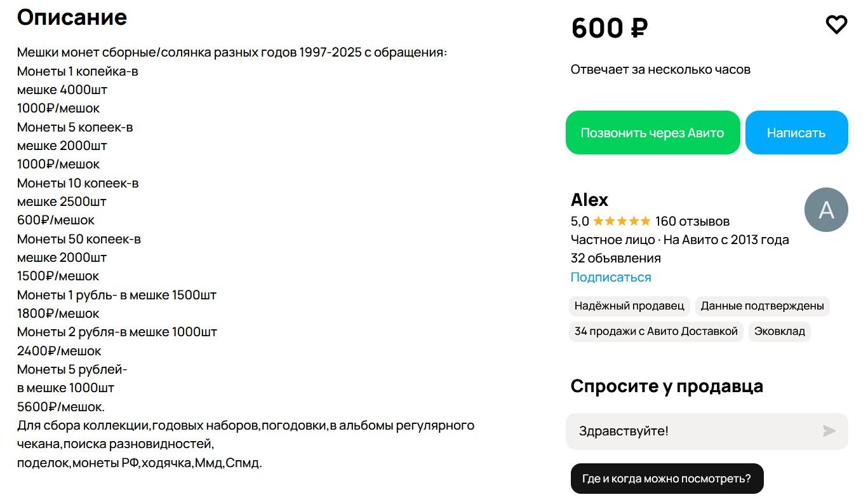Viewport: 868px width, 497px height.
Task: Click the Спросите у продавца heading
Action: click(667, 386)
